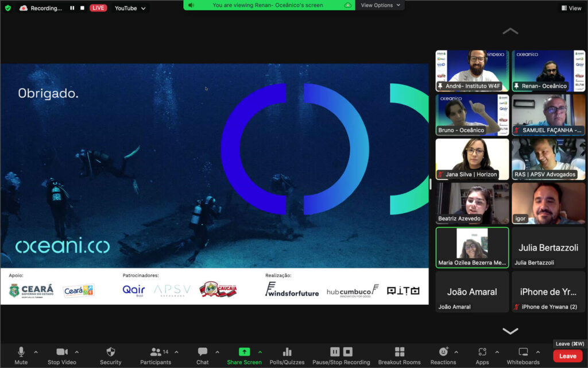Click Pause/Stop Recording in toolbar
This screenshot has width=588, height=368.
[341, 355]
